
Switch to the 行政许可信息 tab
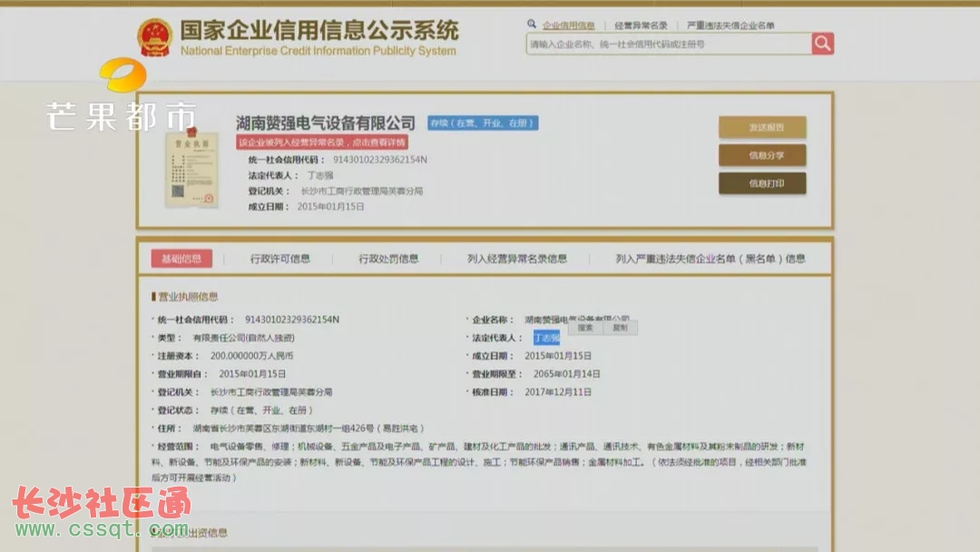point(280,258)
